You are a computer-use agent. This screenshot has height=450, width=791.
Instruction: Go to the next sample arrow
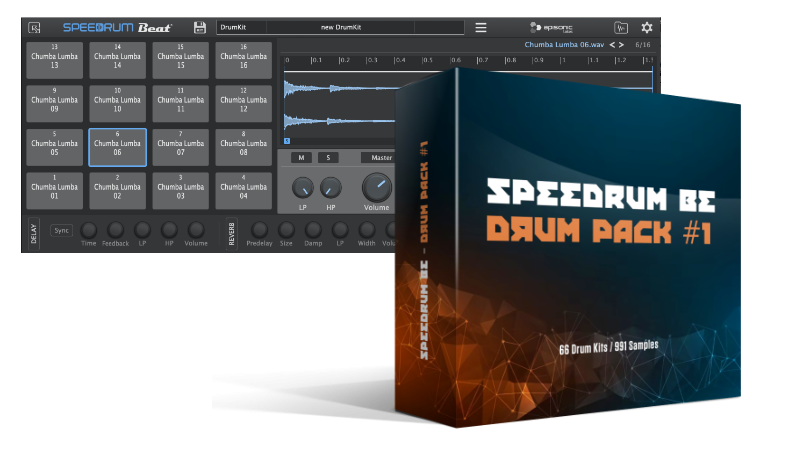(622, 45)
